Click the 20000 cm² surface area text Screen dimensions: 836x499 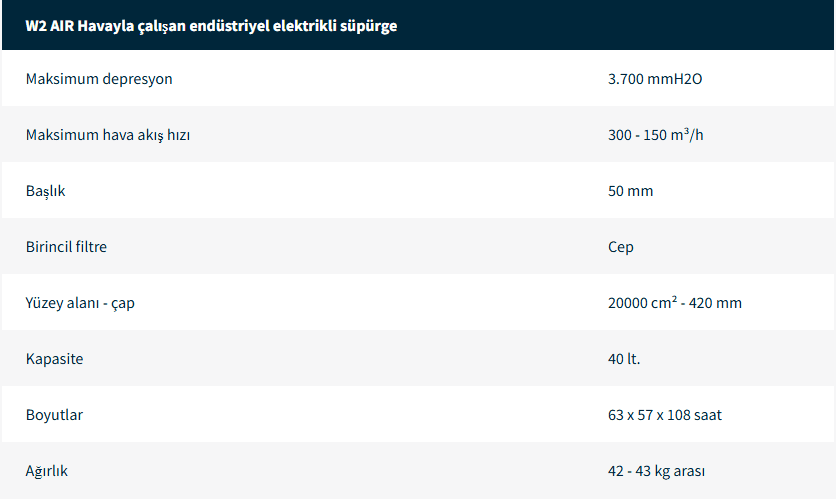click(642, 303)
